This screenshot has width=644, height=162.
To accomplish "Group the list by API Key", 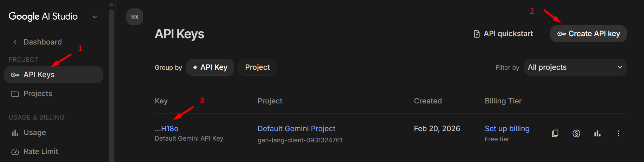I will pos(210,67).
